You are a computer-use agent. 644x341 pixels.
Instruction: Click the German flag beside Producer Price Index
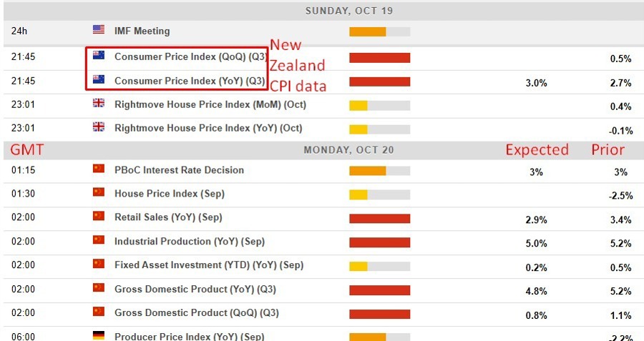coord(99,335)
